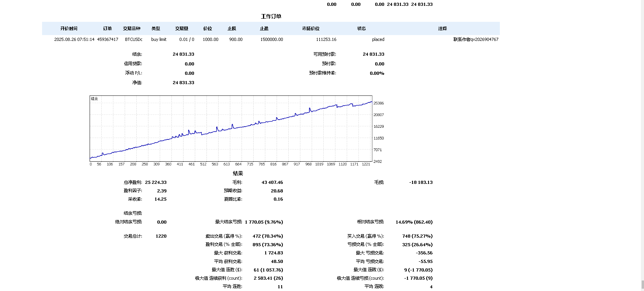Screen dimensions: 644x291
Task: Click the 注释 column header
Action: pyautogui.click(x=443, y=28)
